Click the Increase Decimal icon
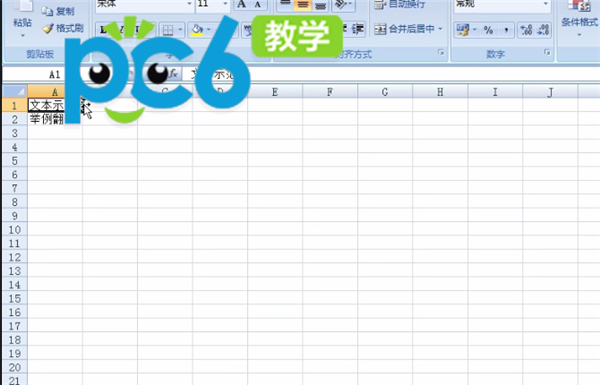 [x=527, y=30]
